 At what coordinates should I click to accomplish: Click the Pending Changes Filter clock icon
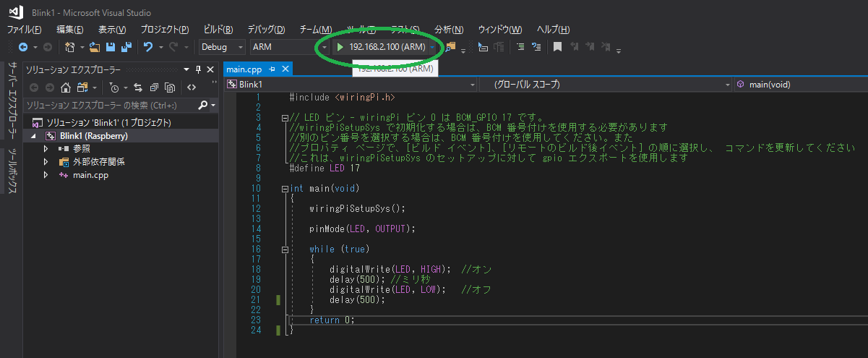[x=113, y=88]
